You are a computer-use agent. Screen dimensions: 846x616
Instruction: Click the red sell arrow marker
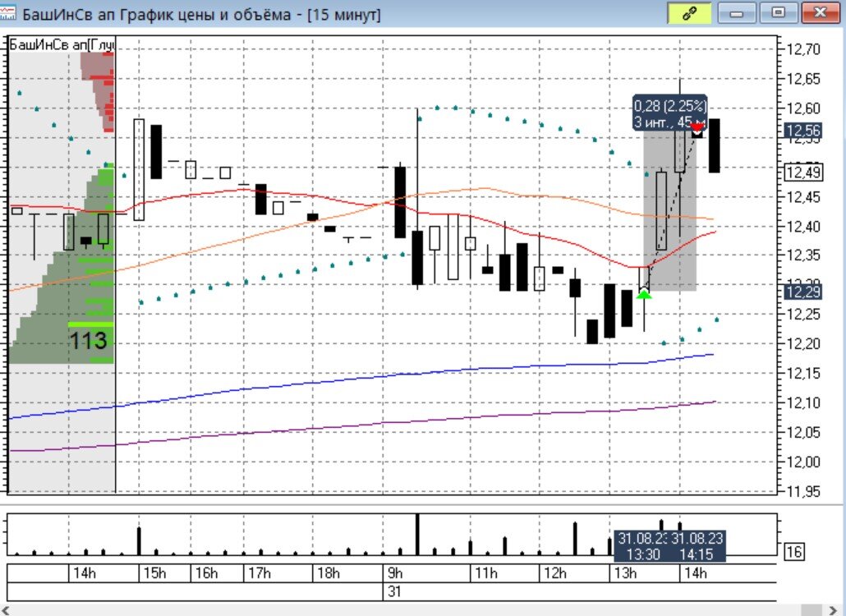pos(697,127)
